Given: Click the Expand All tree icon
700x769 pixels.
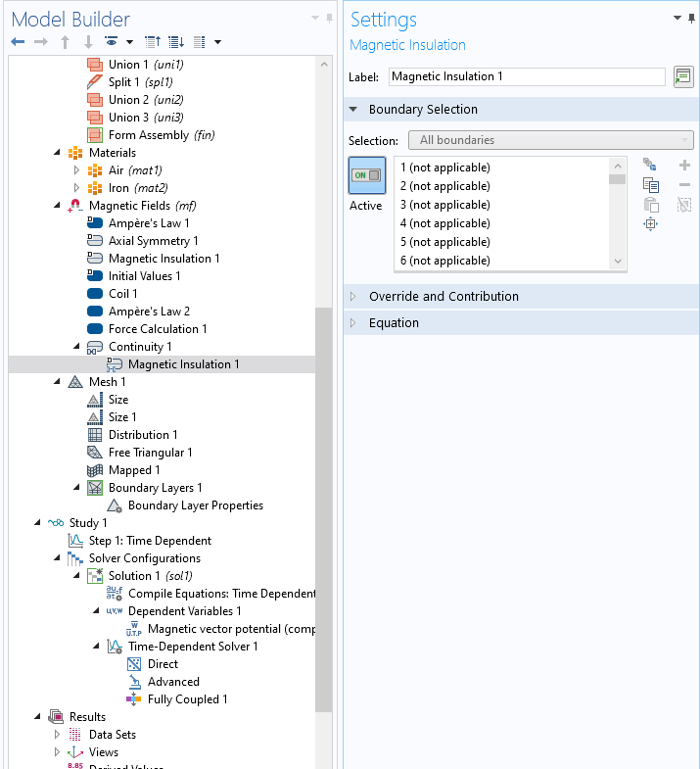Looking at the screenshot, I should click(175, 42).
